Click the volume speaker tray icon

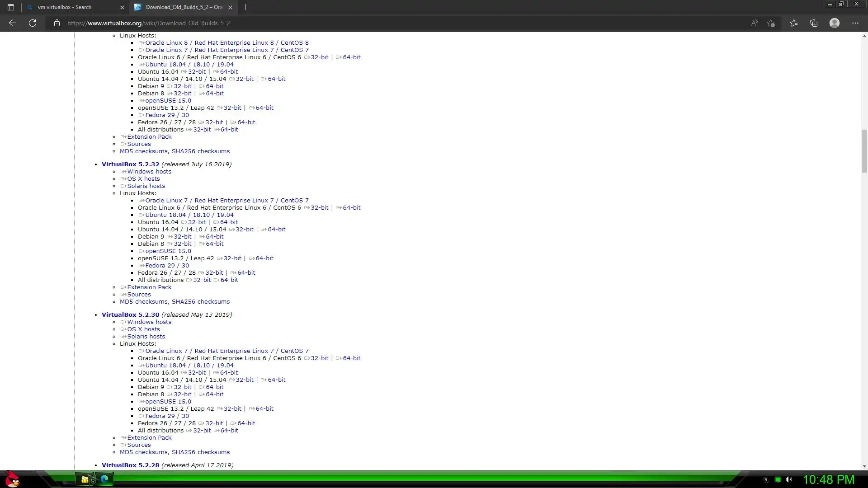click(789, 480)
